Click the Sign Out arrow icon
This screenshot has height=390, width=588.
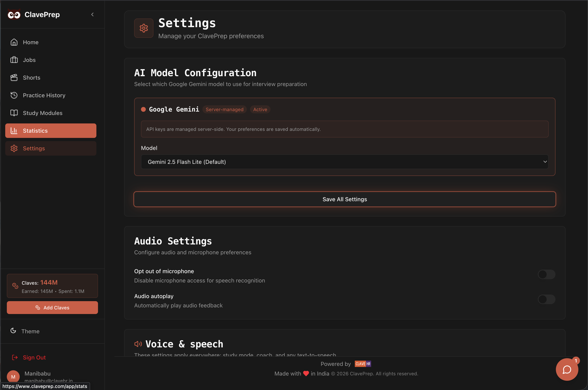click(x=15, y=357)
